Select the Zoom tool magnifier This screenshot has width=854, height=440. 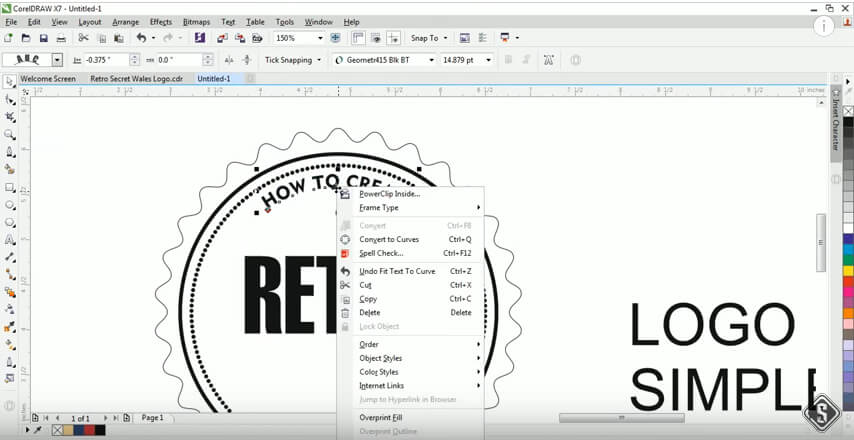(x=10, y=134)
